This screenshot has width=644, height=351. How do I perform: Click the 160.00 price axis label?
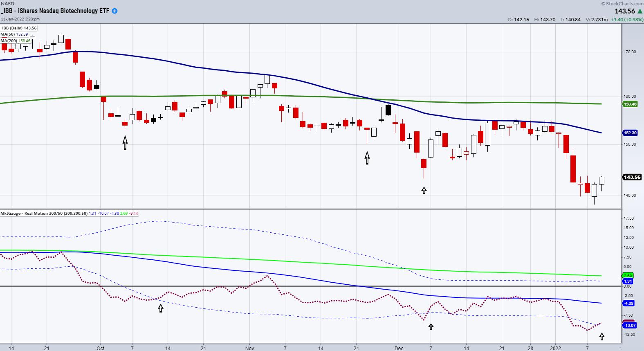630,97
